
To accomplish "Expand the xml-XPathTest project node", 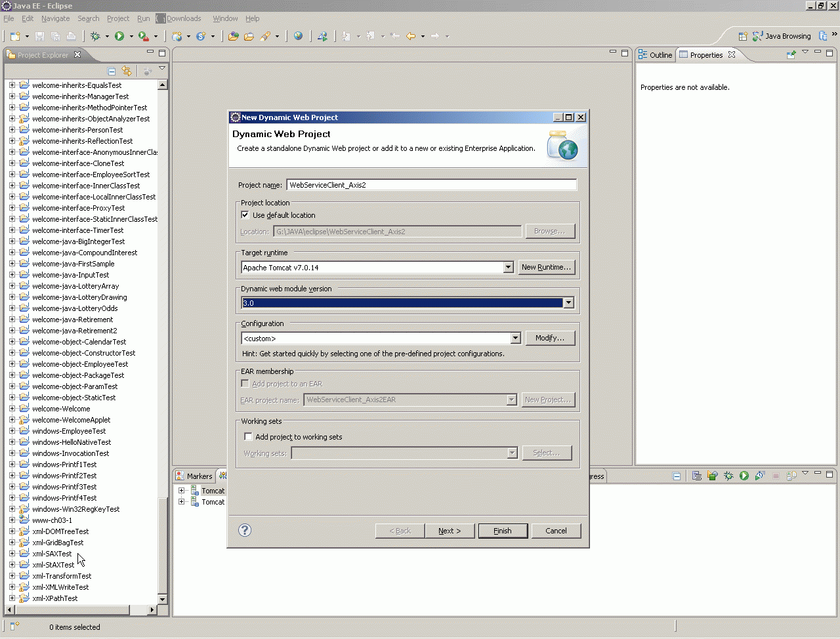I will [12, 598].
